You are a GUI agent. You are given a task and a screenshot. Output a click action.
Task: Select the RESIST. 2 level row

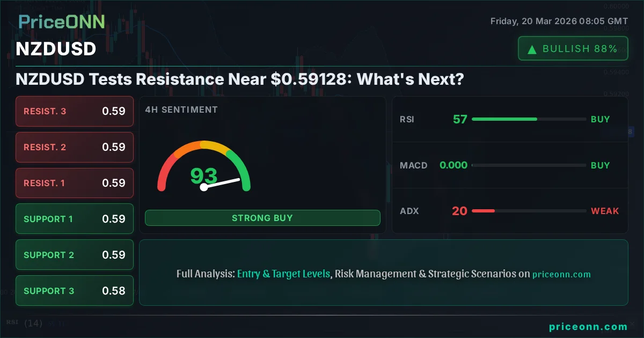pyautogui.click(x=75, y=147)
